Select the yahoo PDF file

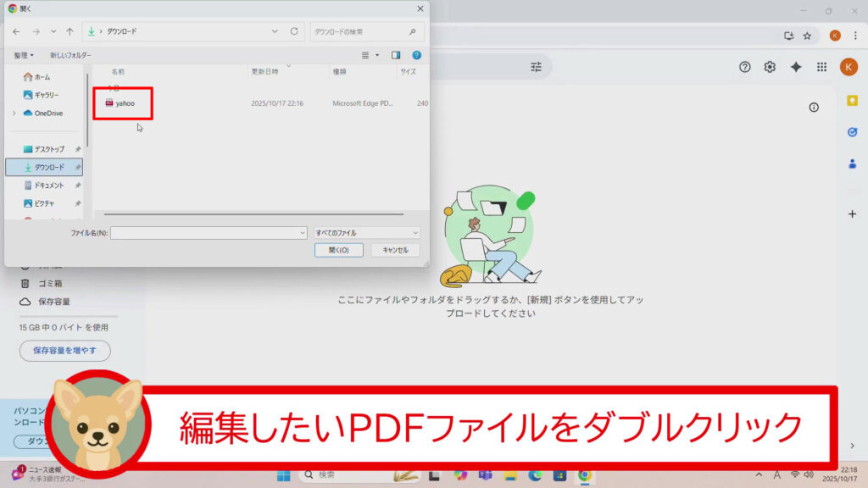[125, 103]
